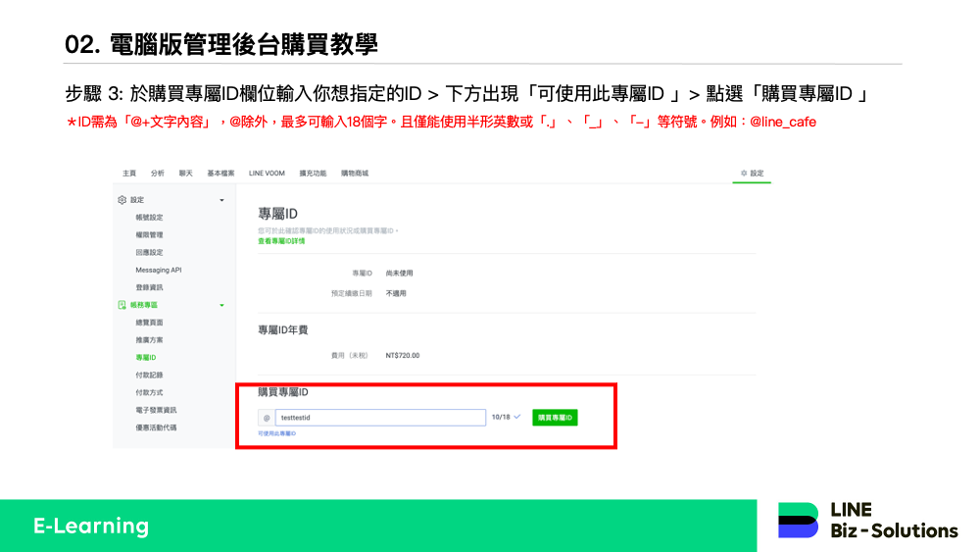The width and height of the screenshot is (980, 552).
Task: Click the gear icon beside 設定 in sidebar
Action: click(122, 200)
